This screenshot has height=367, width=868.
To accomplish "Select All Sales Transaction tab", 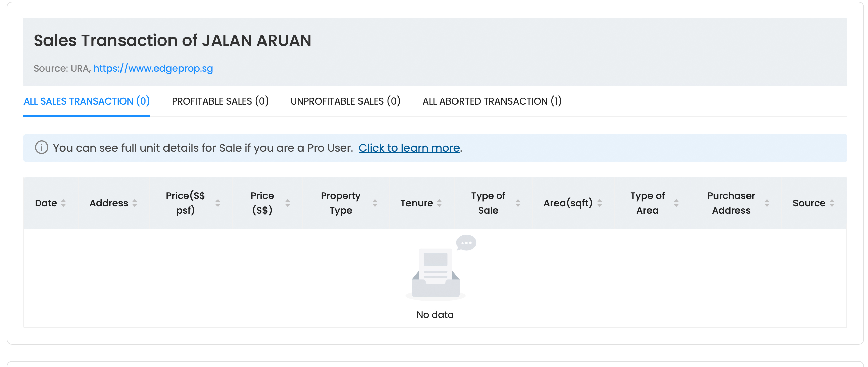I will point(87,101).
